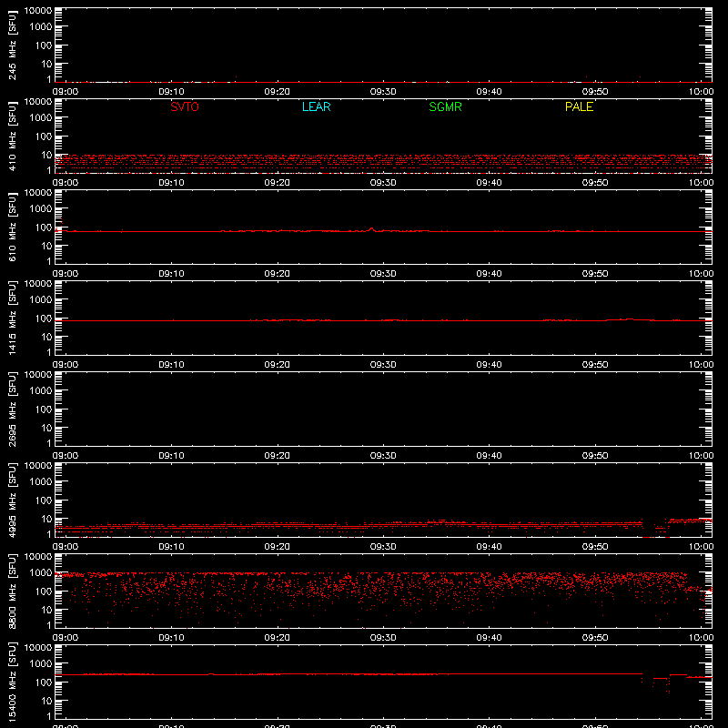Click 09:30 label below the 610 MHz plot
This screenshot has width=728, height=728.
[x=383, y=274]
